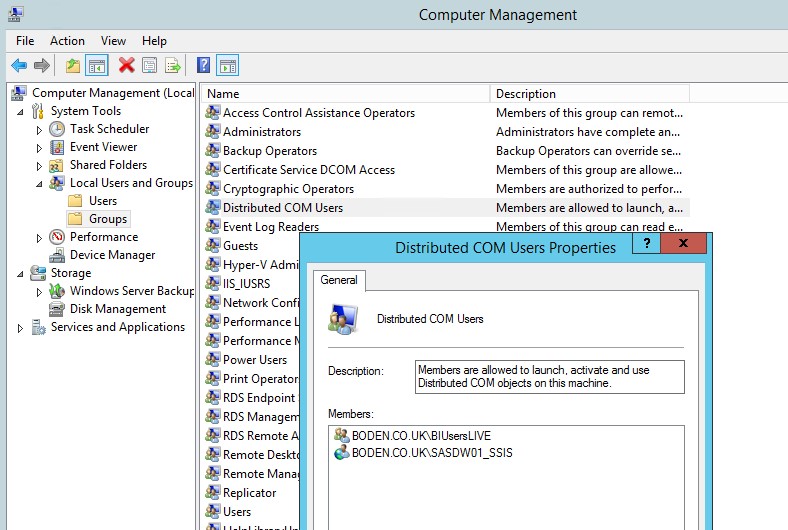Image resolution: width=788 pixels, height=530 pixels.
Task: Select Computer Management (Local) root node
Action: pos(113,93)
